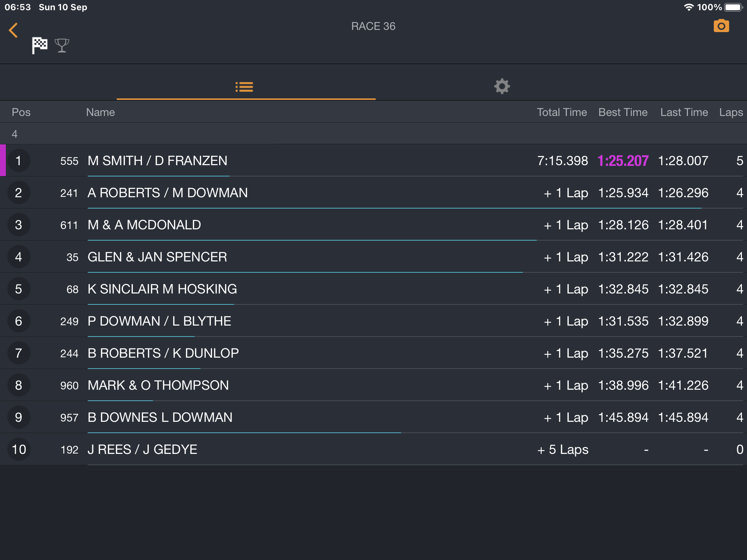Click the Laps column header
747x560 pixels.
731,112
